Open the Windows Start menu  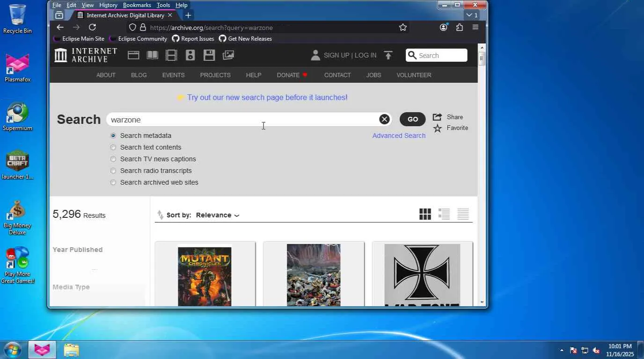tap(13, 350)
